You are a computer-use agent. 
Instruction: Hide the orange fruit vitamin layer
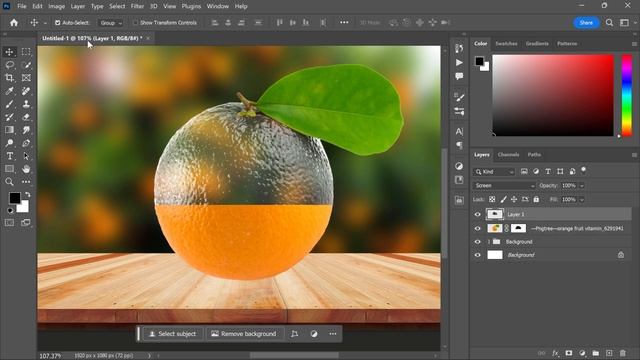tap(478, 229)
